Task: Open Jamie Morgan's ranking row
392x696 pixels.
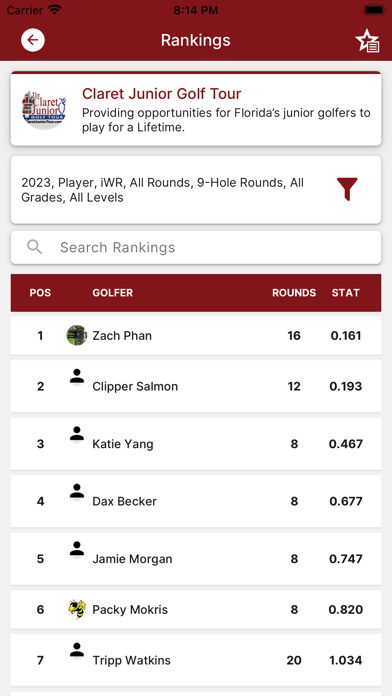Action: pos(196,559)
